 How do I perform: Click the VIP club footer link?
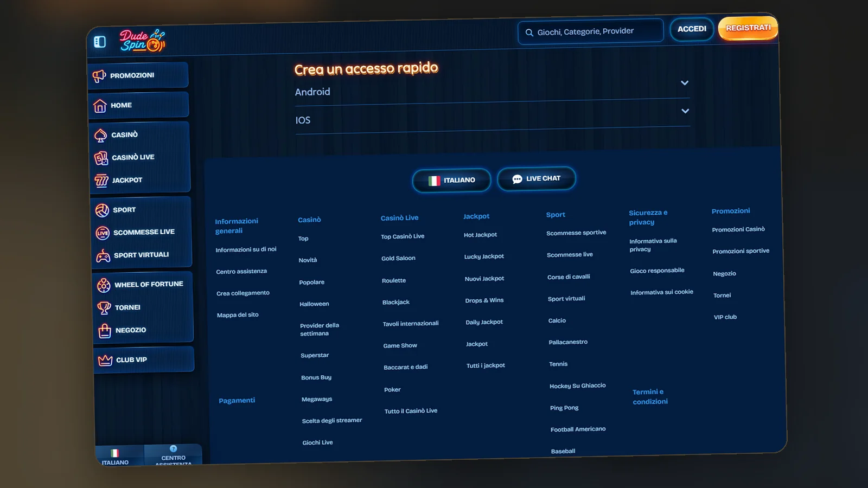[725, 317]
